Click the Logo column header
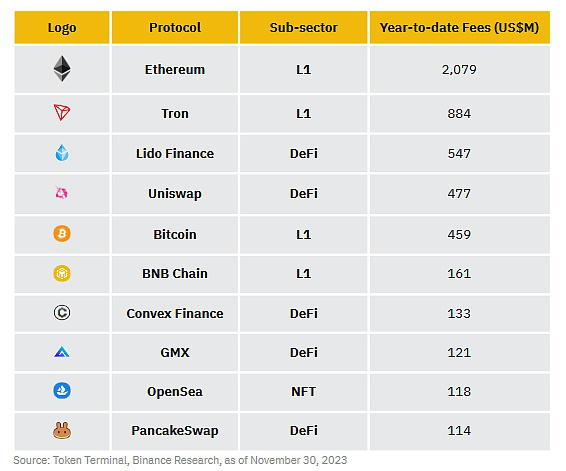566x471 pixels. [62, 27]
